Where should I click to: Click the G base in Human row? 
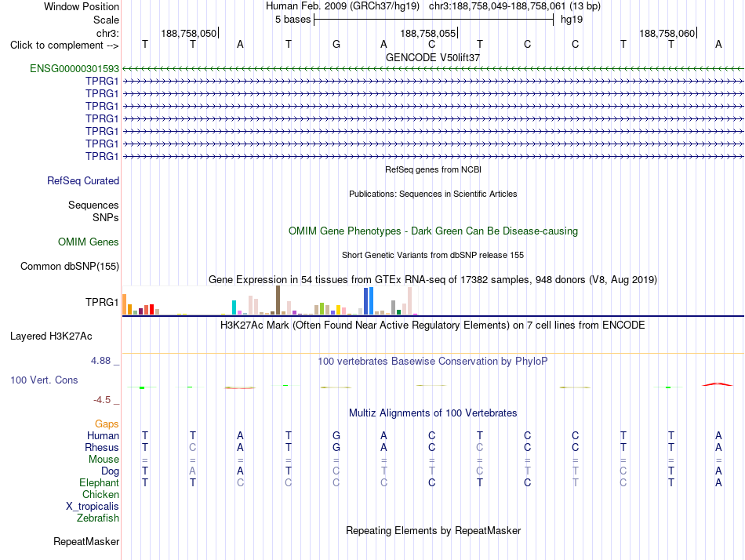(x=336, y=435)
